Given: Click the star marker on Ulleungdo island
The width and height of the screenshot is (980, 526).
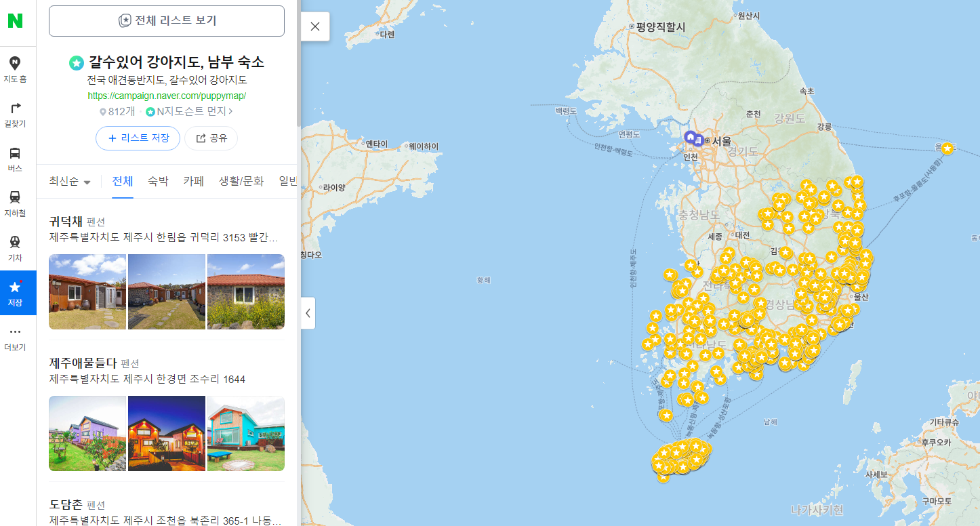Looking at the screenshot, I should (x=947, y=148).
